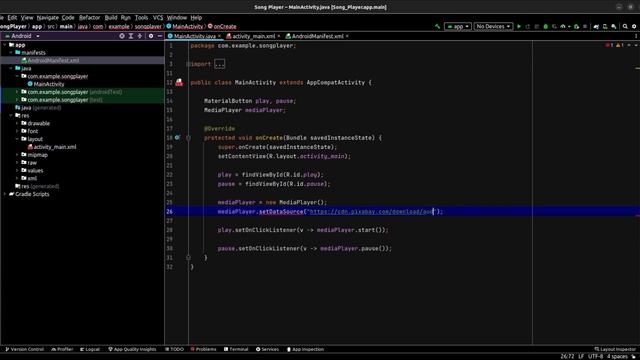The image size is (640, 360).
Task: Open the Version Control tool window
Action: tap(24, 349)
